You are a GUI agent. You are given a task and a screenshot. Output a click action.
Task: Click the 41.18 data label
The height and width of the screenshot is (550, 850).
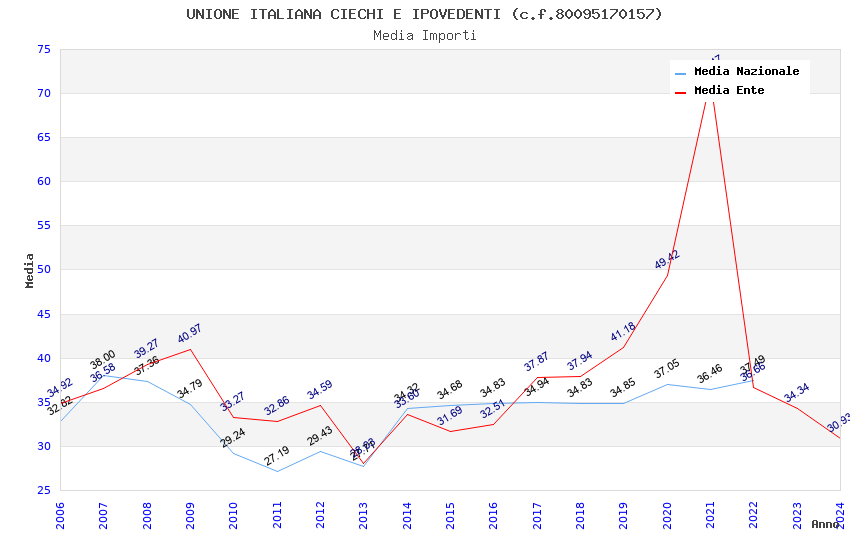[x=623, y=332]
